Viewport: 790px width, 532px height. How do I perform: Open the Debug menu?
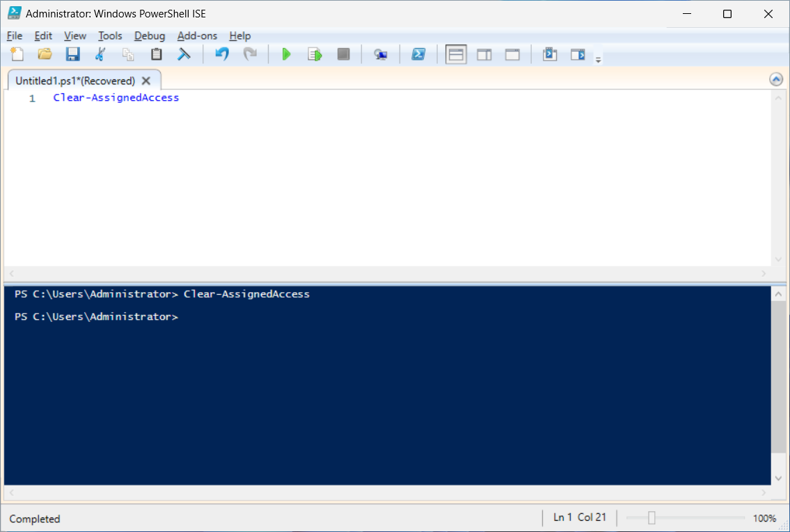click(150, 35)
